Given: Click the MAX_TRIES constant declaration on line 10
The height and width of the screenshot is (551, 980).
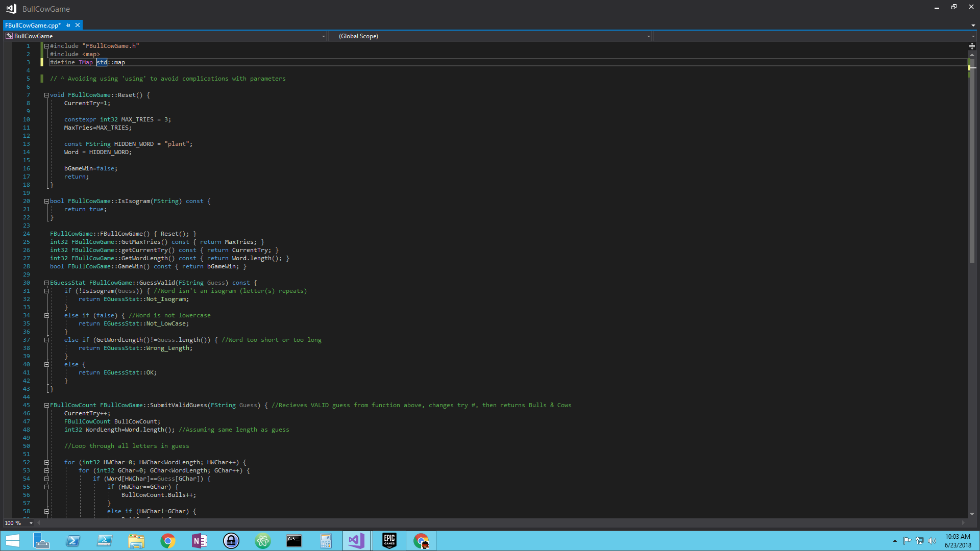Looking at the screenshot, I should pyautogui.click(x=117, y=119).
